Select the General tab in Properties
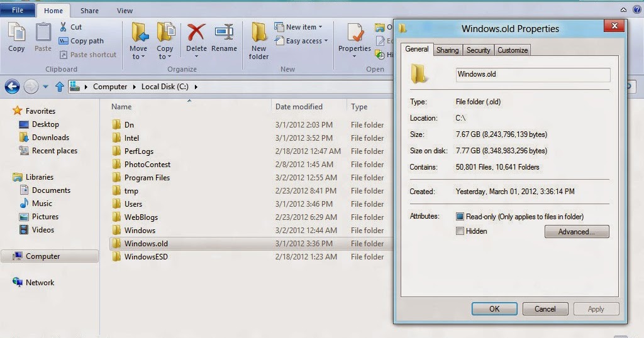644x338 pixels. pos(416,49)
